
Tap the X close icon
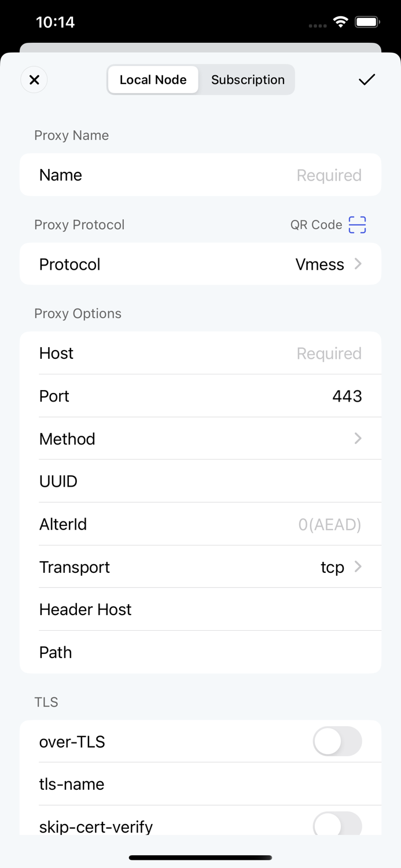[34, 80]
